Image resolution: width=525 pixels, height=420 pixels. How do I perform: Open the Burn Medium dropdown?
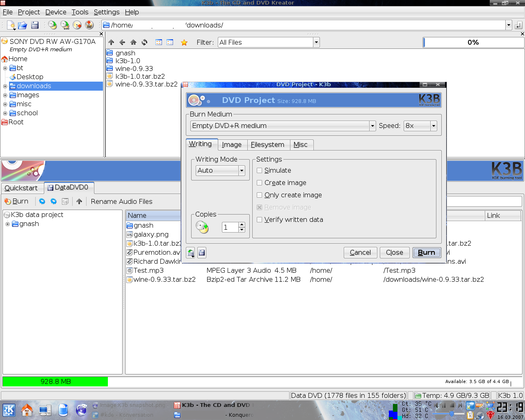pyautogui.click(x=283, y=126)
